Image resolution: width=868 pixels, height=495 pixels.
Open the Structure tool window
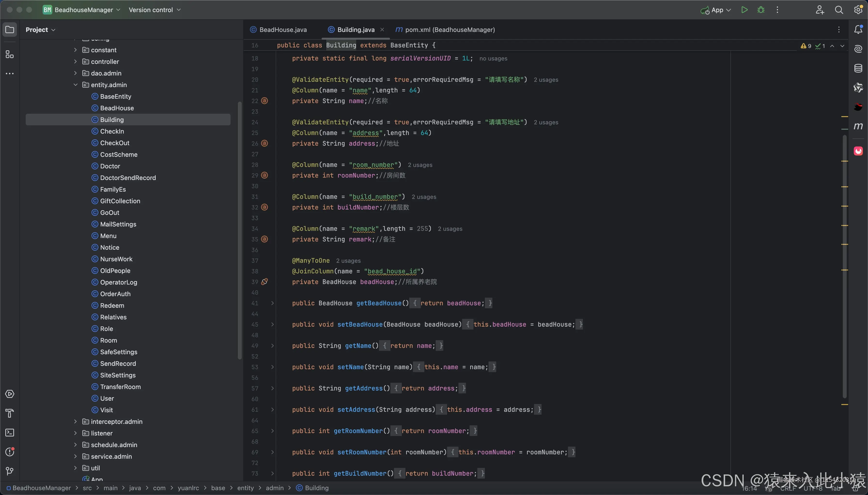pos(9,54)
